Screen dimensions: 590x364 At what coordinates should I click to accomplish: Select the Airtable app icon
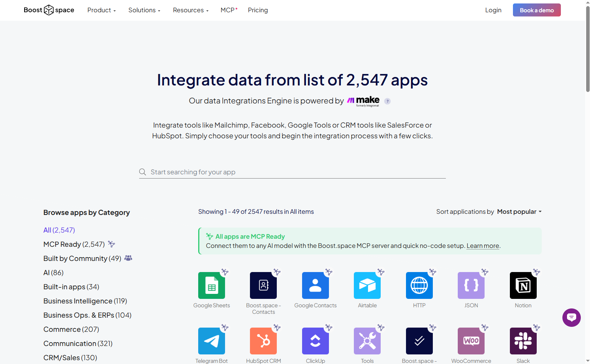pyautogui.click(x=367, y=285)
